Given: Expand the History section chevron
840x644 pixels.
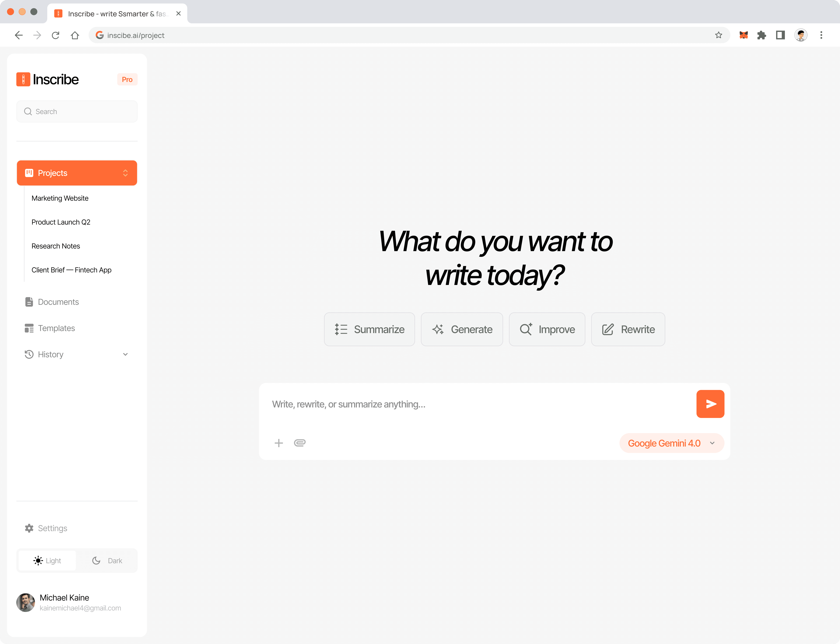Looking at the screenshot, I should click(x=125, y=355).
